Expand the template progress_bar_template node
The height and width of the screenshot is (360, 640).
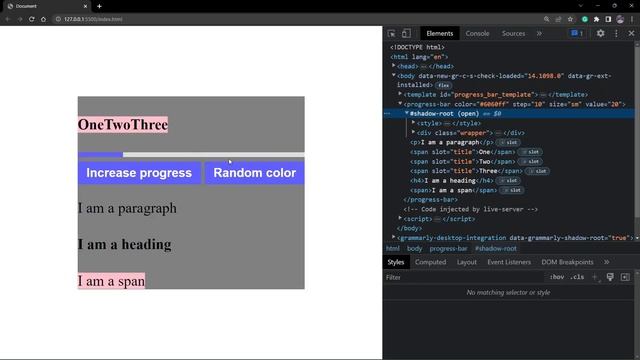tap(400, 94)
